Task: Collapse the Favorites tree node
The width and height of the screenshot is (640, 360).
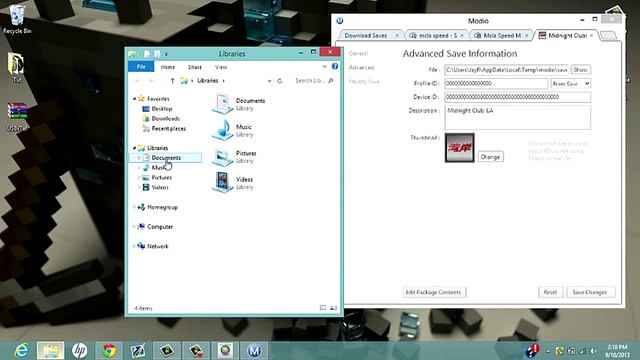Action: coord(134,99)
